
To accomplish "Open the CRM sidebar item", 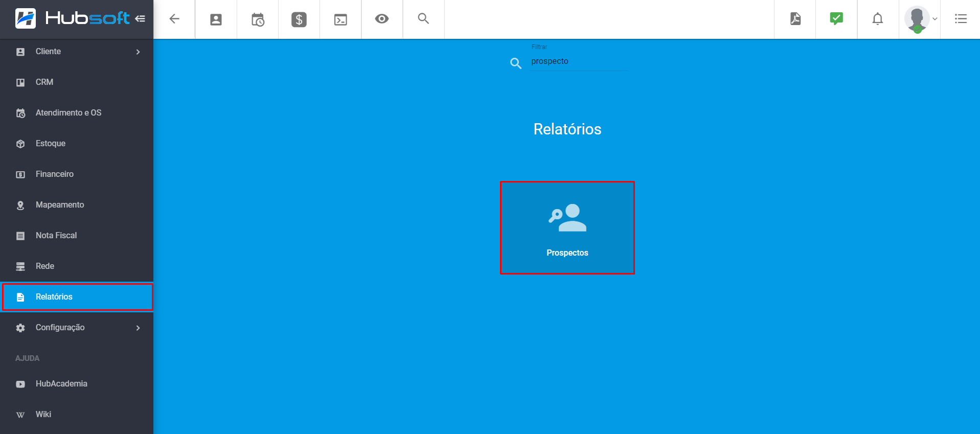I will [77, 82].
